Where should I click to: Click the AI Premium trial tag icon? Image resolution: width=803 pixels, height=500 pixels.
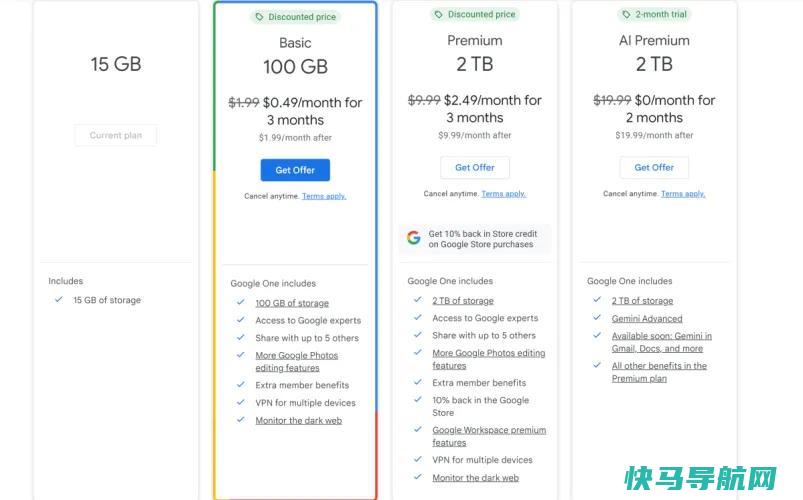point(626,14)
